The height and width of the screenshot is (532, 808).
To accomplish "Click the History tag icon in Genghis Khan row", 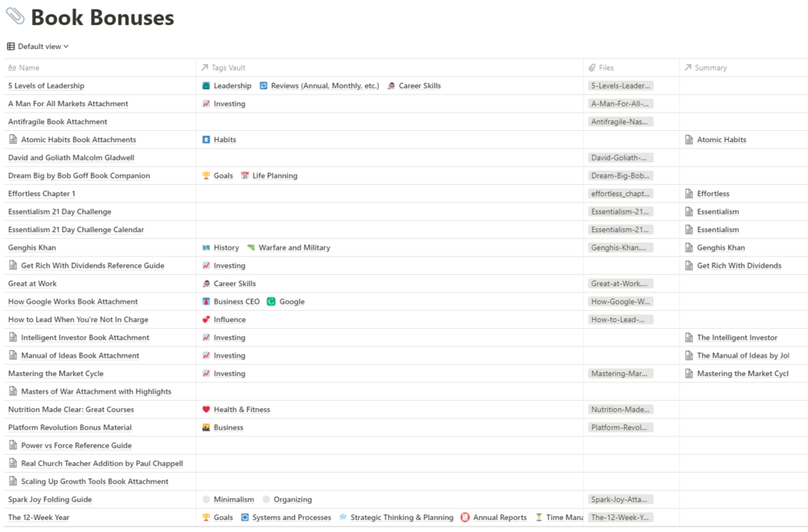I will [206, 248].
